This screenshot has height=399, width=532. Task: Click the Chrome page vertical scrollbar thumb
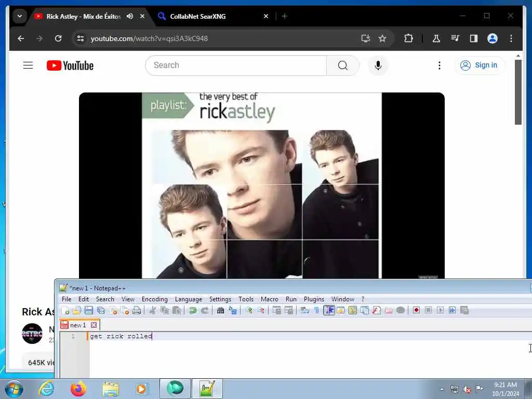point(518,92)
